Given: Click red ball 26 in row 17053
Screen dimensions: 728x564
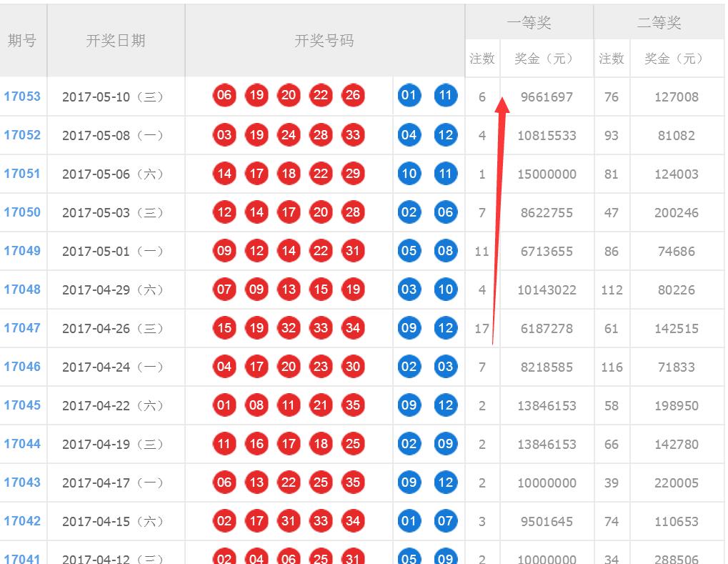Looking at the screenshot, I should click(353, 95).
